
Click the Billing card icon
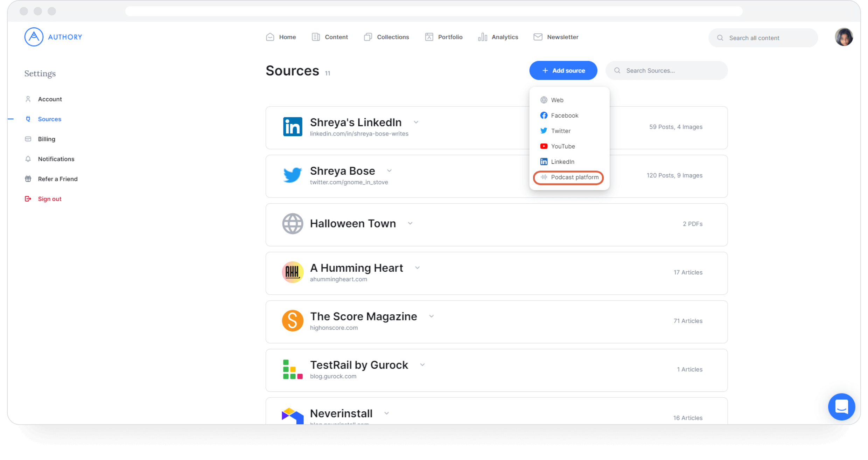[28, 139]
